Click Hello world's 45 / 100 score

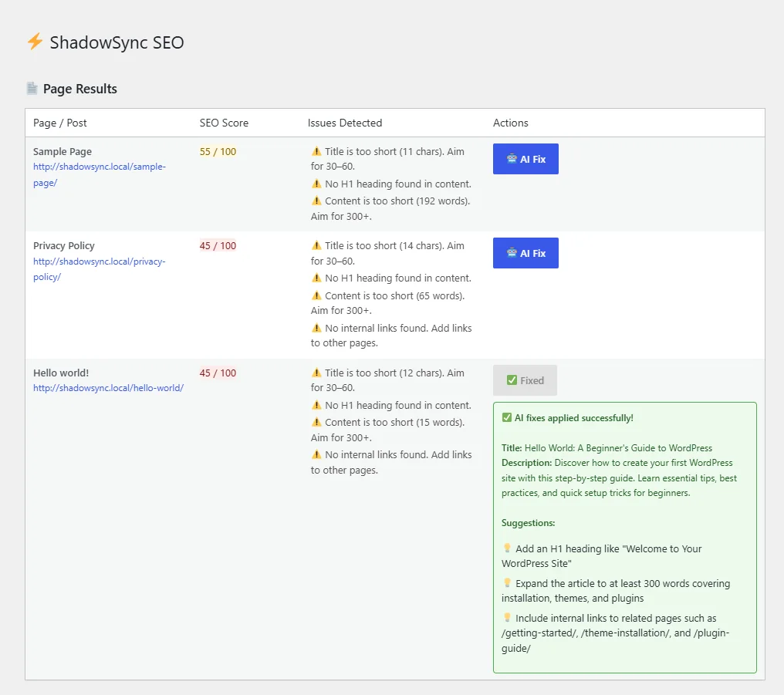218,373
